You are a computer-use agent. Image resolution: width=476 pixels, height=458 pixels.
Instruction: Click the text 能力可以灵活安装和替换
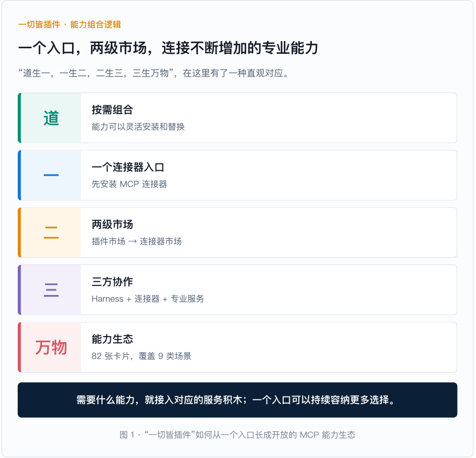point(138,126)
